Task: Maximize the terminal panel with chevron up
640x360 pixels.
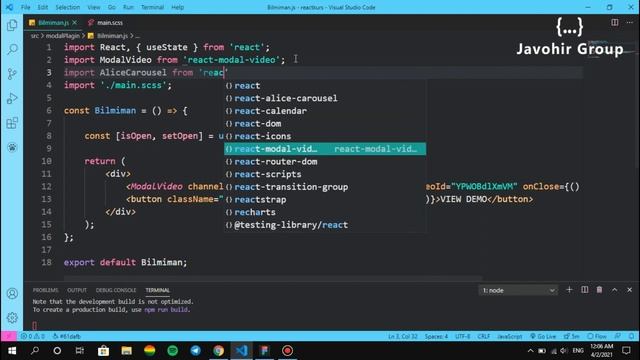Action: 614,290
